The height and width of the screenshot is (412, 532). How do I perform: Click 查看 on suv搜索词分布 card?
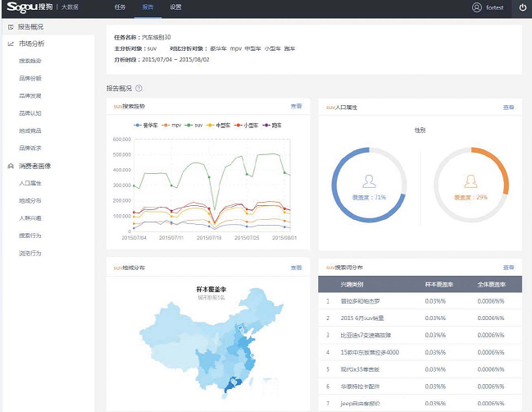(x=508, y=268)
